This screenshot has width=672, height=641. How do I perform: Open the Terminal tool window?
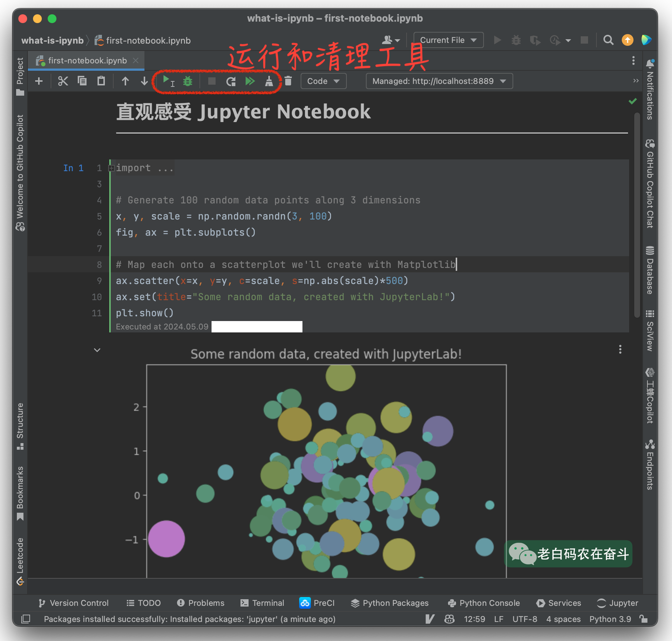tap(262, 603)
